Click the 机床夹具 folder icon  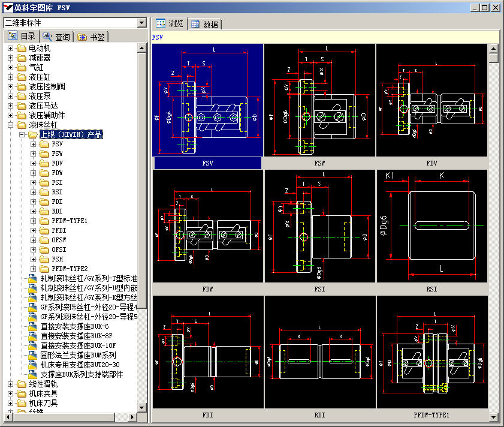(x=22, y=393)
